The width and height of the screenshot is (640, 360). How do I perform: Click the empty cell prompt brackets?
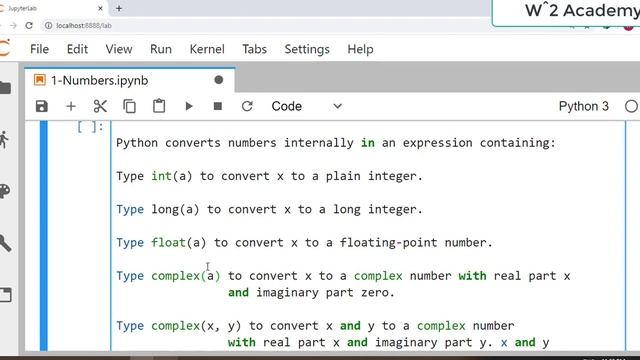pyautogui.click(x=90, y=127)
